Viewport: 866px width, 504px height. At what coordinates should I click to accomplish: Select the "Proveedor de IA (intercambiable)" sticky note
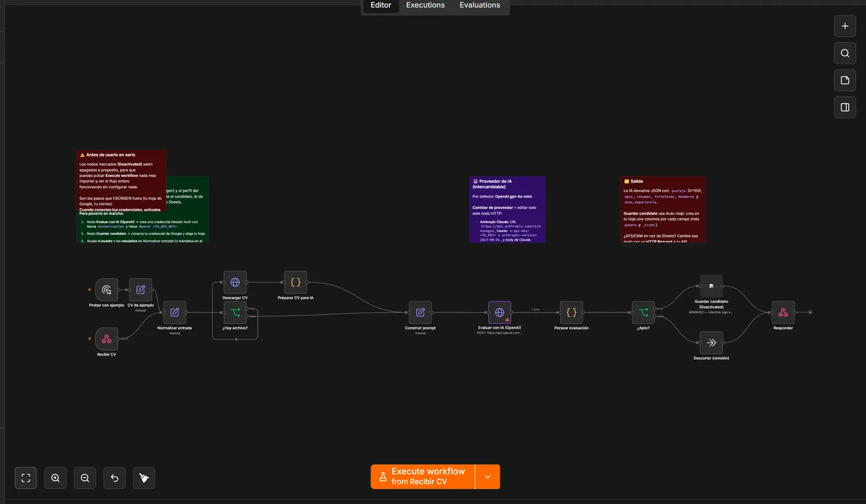(x=507, y=210)
